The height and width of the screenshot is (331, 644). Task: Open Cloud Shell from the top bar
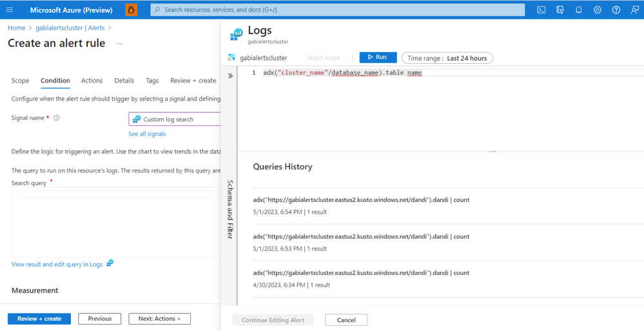(x=542, y=10)
